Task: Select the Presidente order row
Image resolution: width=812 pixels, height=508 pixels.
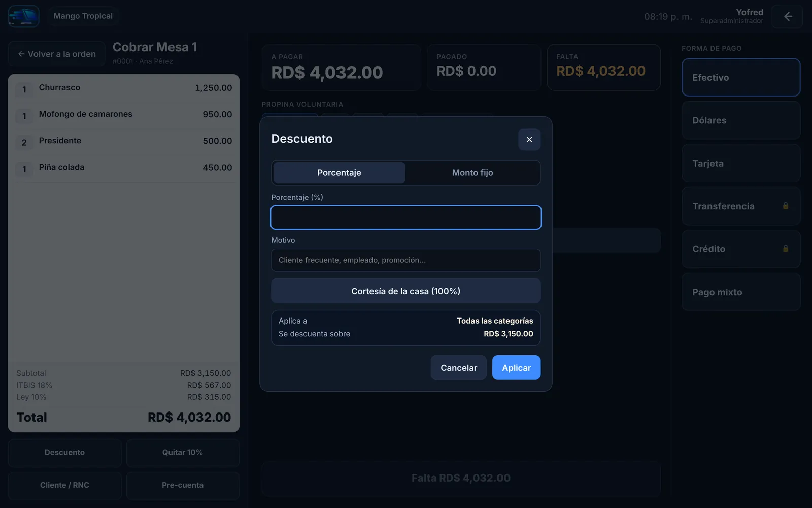Action: (x=124, y=141)
